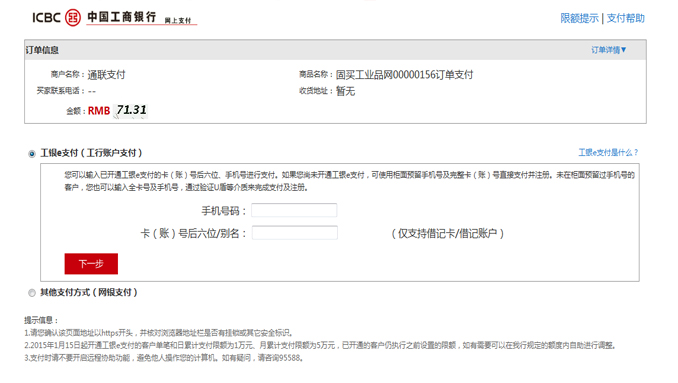Open the 工银e支付是什么? link
This screenshot has width=678, height=383.
pos(608,152)
